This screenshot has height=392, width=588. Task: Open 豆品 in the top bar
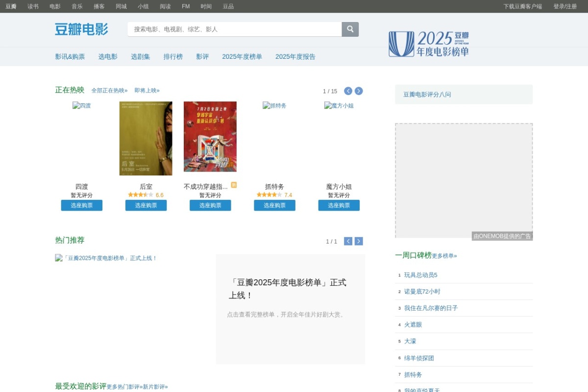point(228,6)
